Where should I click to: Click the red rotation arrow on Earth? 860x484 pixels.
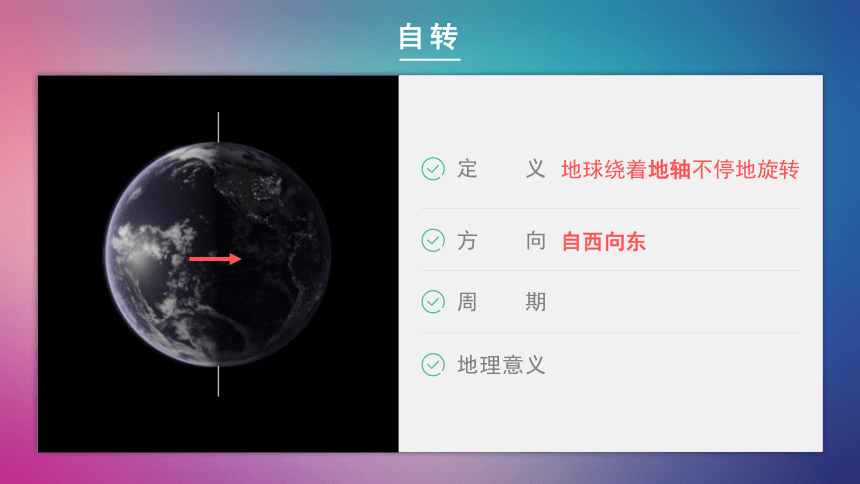(215, 258)
